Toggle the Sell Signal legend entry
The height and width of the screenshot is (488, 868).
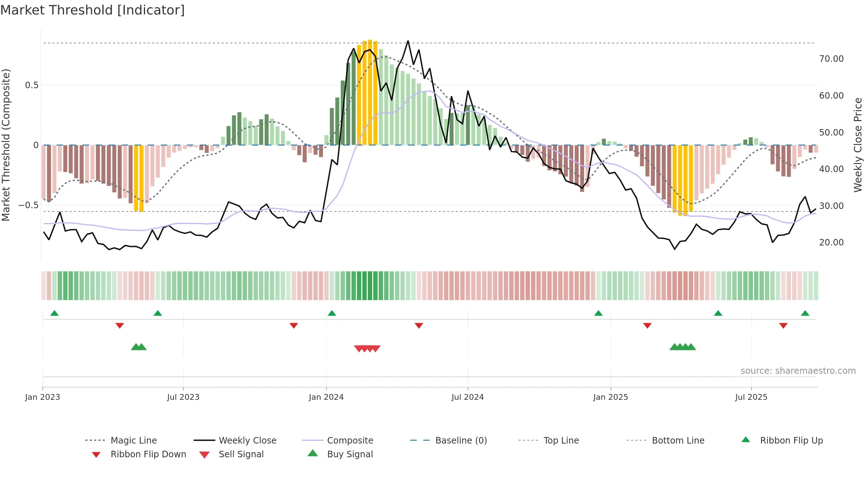tap(231, 454)
